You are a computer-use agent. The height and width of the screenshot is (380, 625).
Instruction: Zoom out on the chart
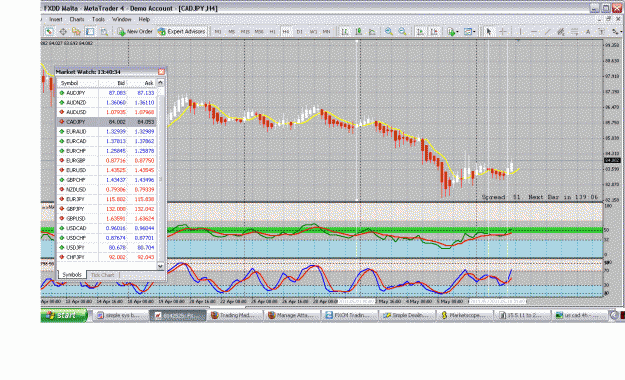click(403, 32)
